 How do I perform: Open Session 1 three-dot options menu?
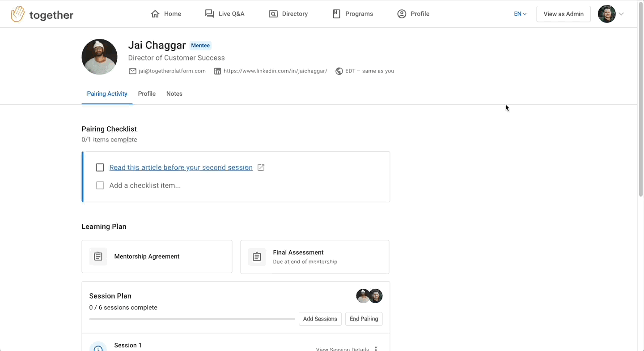[376, 349]
